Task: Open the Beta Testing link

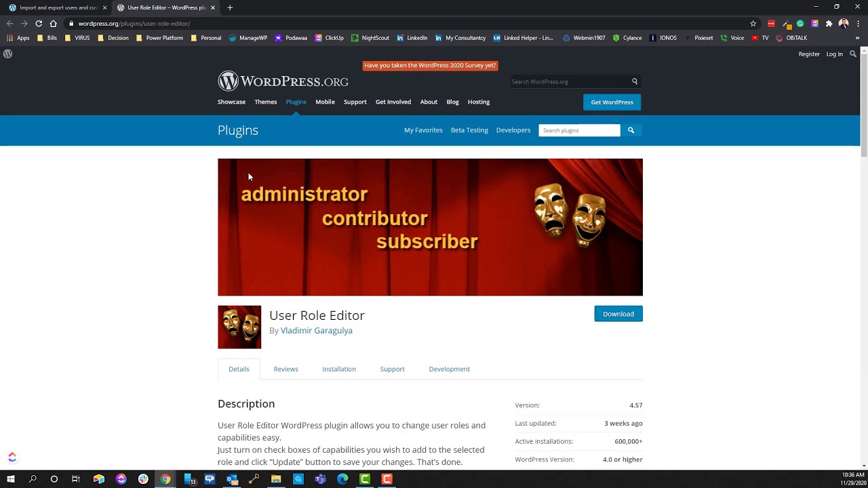Action: tap(469, 130)
